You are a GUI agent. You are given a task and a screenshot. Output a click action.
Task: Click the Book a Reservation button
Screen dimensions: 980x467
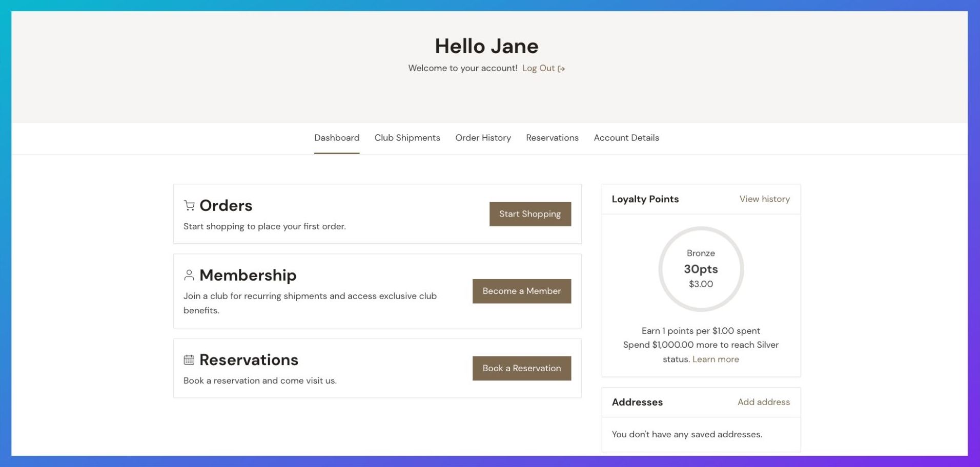click(x=522, y=368)
